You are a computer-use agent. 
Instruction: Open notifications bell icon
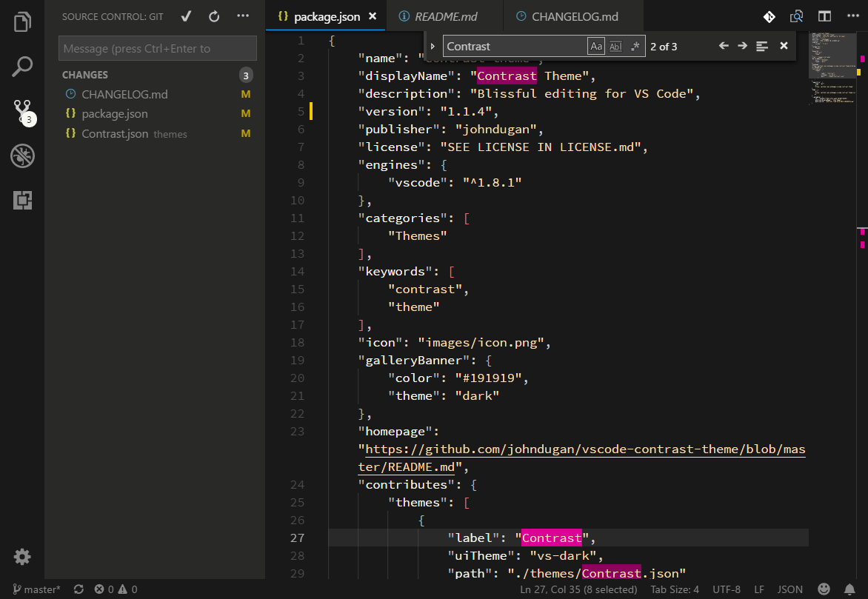coord(849,589)
